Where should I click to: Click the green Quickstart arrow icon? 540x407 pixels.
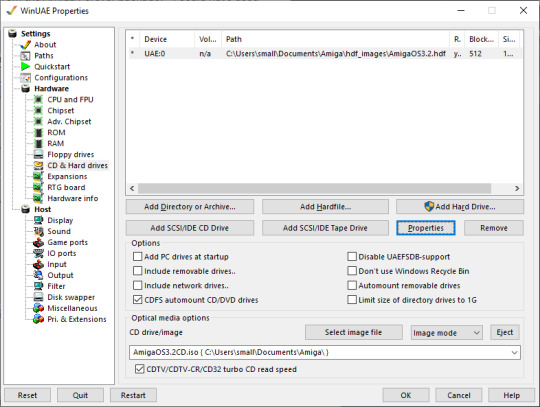pyautogui.click(x=25, y=66)
